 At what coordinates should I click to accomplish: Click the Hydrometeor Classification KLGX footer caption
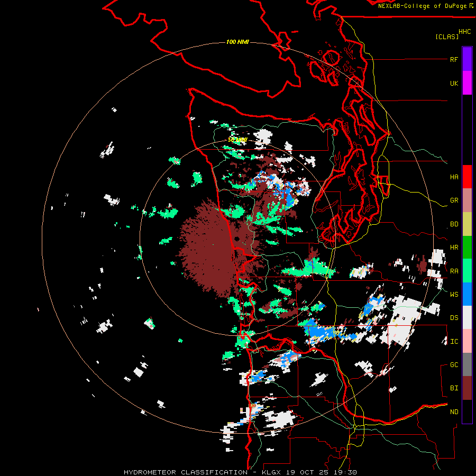pos(240,472)
